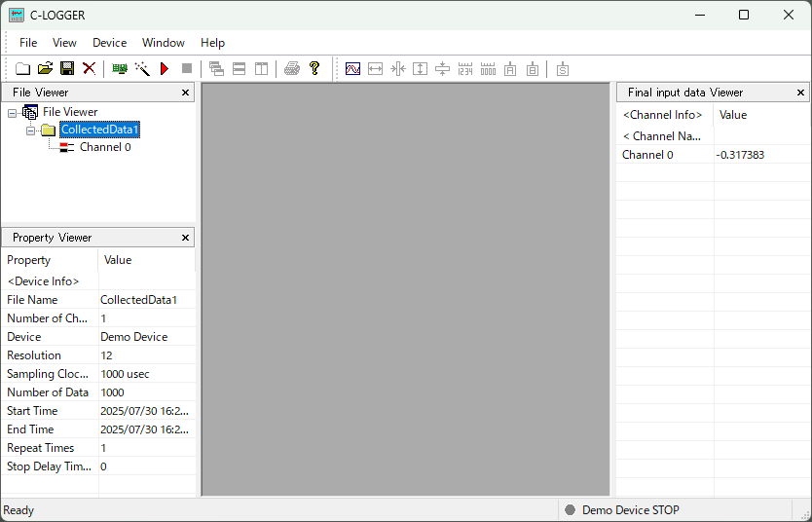Collapse the File Viewer root node
This screenshot has width=812, height=522.
[x=13, y=112]
